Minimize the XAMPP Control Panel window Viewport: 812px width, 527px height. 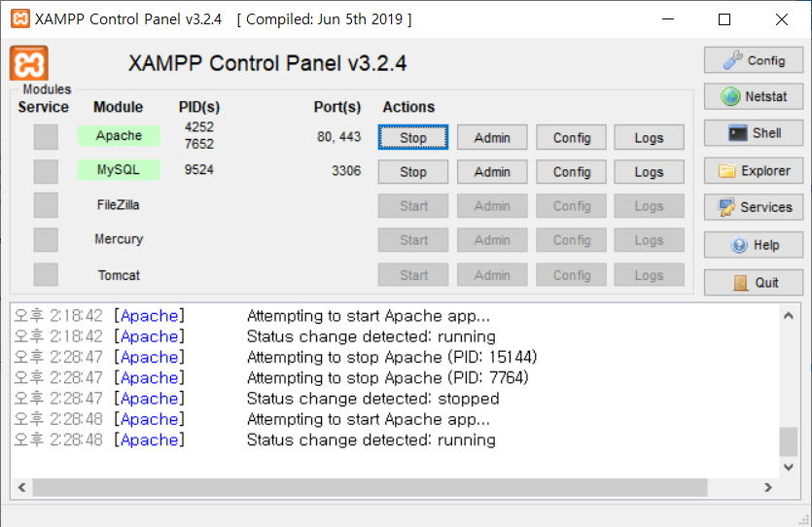point(668,19)
